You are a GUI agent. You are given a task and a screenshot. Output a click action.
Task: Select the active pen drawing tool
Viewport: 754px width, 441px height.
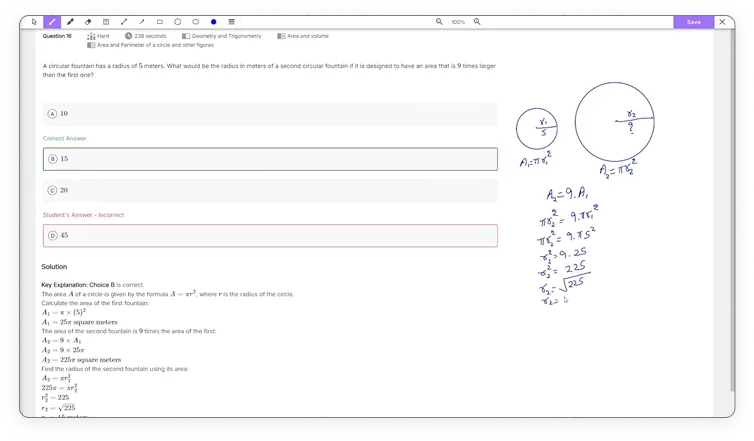click(x=52, y=22)
